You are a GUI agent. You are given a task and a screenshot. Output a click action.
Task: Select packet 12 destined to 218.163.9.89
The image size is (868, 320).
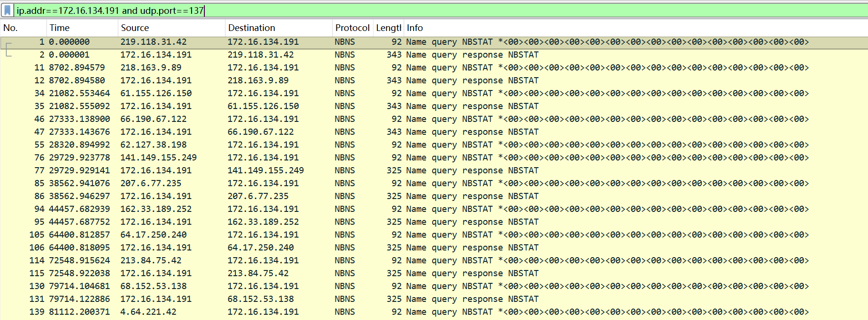[434, 80]
